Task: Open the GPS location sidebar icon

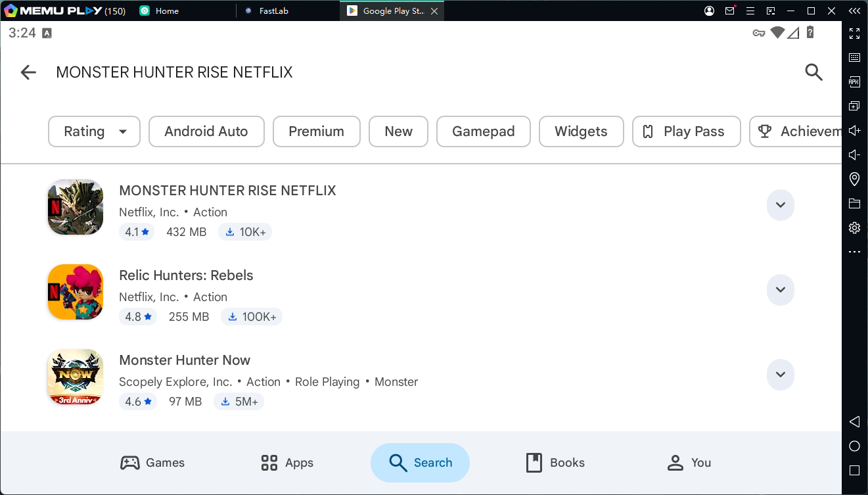Action: 854,179
